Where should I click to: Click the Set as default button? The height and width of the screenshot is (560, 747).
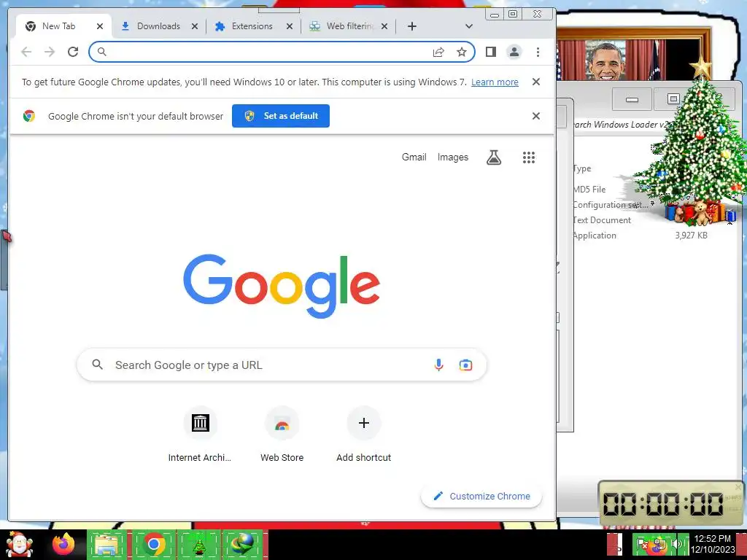(x=281, y=116)
